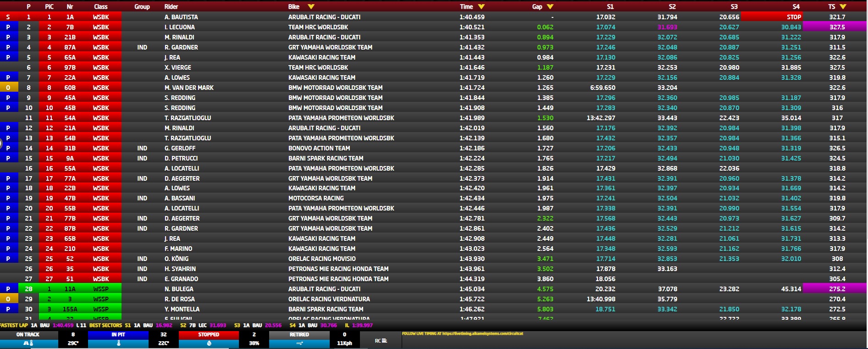Image resolution: width=868 pixels, height=349 pixels.
Task: Click the BEST SECTORS label in ticker
Action: pyautogui.click(x=106, y=325)
